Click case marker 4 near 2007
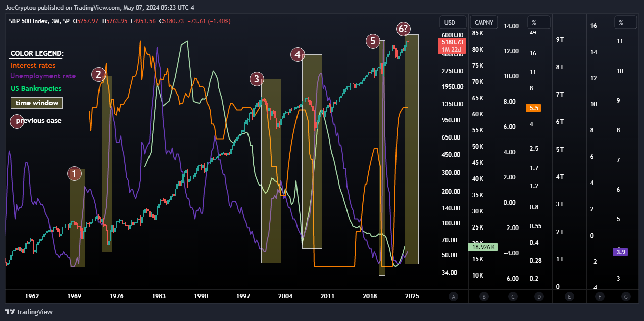The width and height of the screenshot is (644, 321). point(298,54)
